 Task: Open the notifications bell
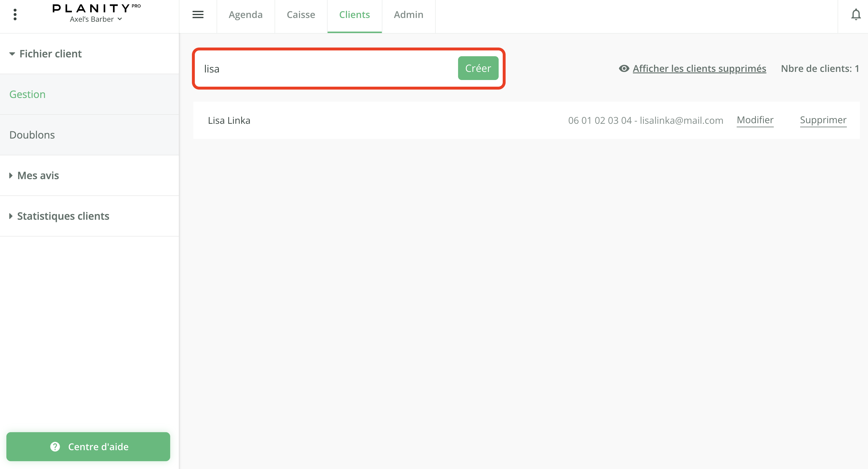[856, 14]
